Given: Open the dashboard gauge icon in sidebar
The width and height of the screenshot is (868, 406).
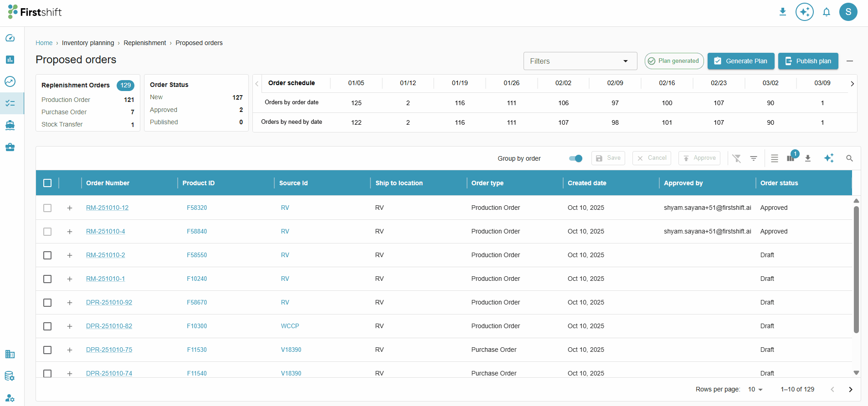Looking at the screenshot, I should pyautogui.click(x=10, y=38).
